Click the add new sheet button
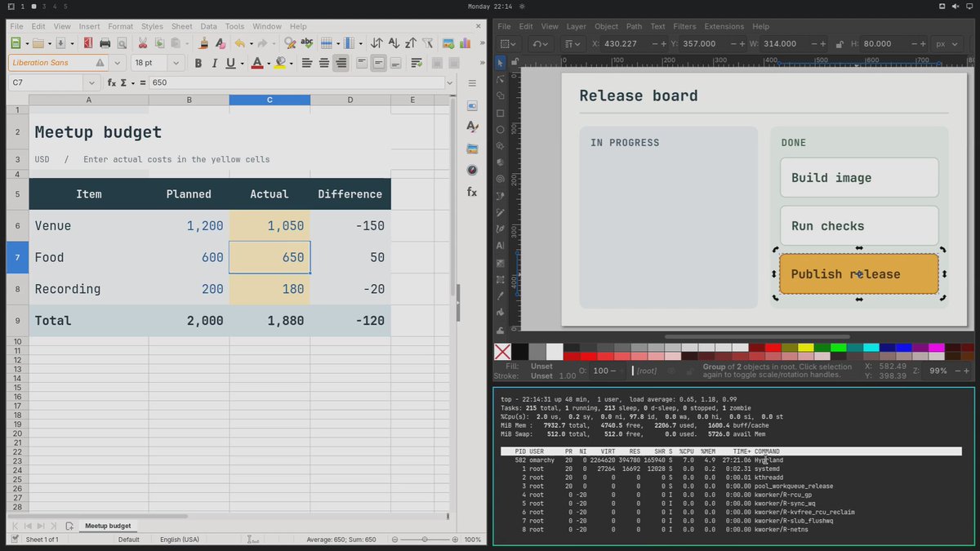 (69, 526)
